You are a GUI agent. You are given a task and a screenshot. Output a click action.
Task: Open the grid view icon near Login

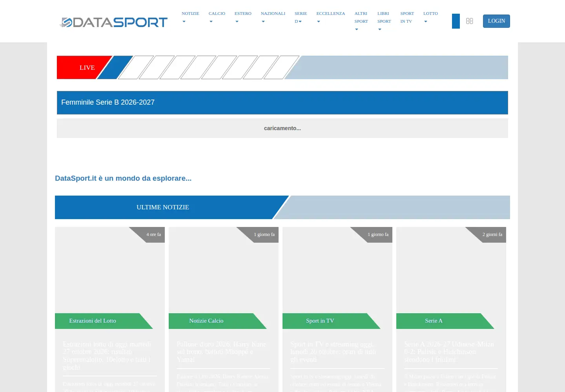(470, 21)
